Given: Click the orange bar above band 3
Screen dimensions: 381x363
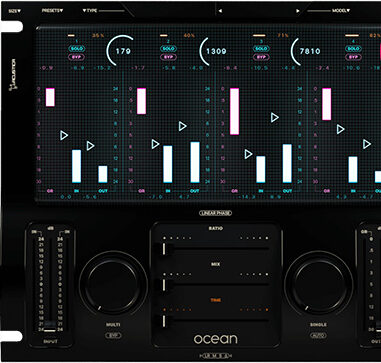Looking at the screenshot, I should 259,35.
